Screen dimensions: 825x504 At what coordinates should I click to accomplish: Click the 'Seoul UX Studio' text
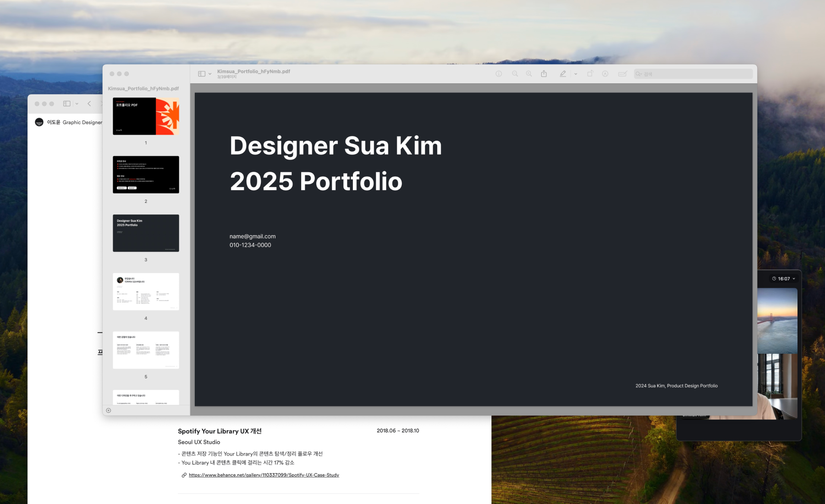[199, 442]
